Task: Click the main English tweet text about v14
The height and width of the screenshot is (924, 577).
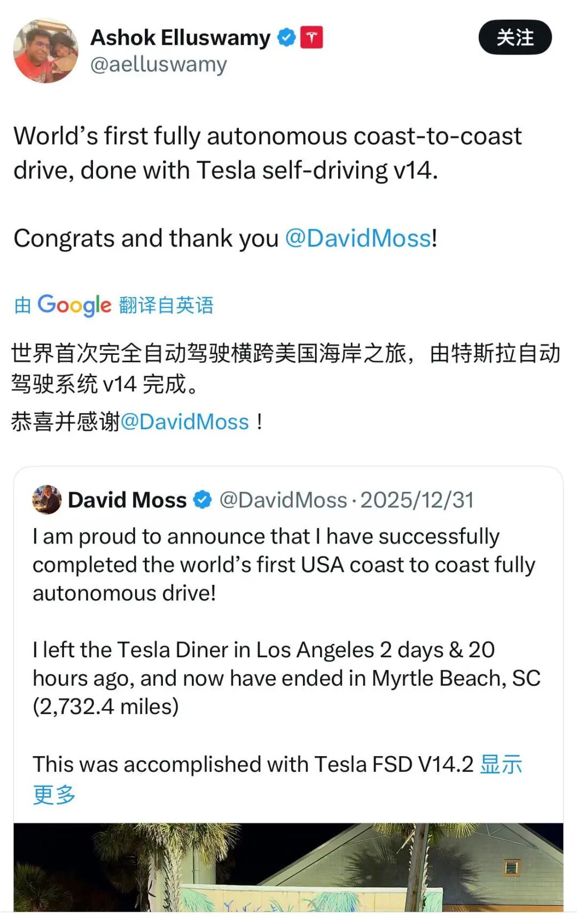Action: [267, 153]
